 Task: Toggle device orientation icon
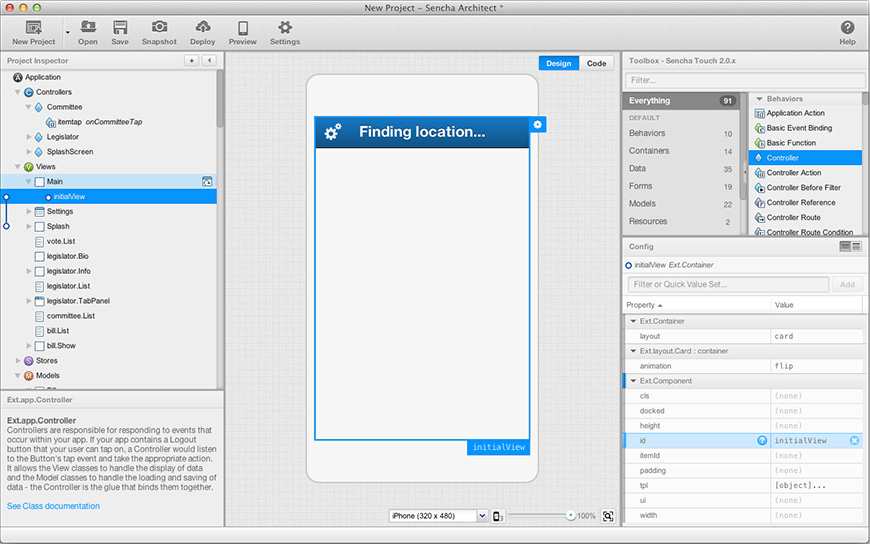498,516
